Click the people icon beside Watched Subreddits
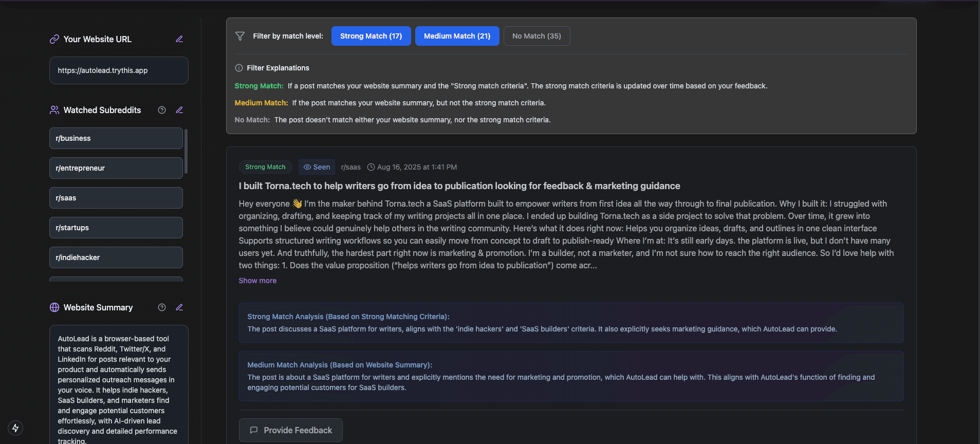 [x=54, y=110]
